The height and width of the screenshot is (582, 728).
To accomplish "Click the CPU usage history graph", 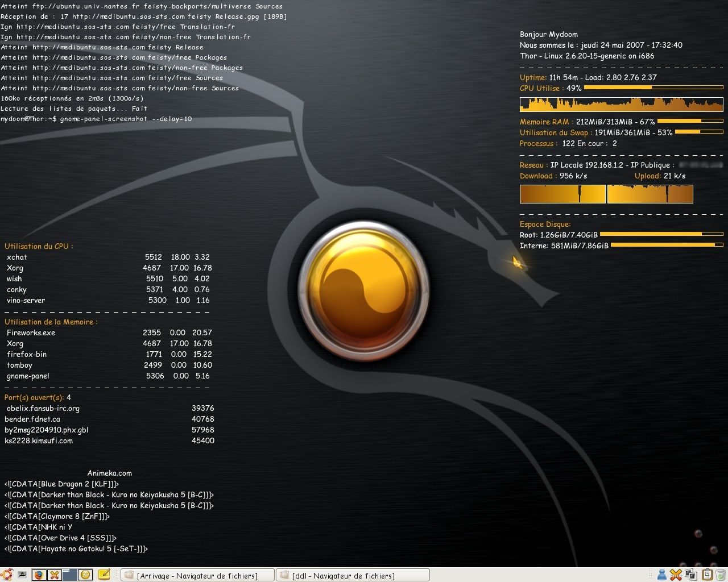I will pos(622,104).
